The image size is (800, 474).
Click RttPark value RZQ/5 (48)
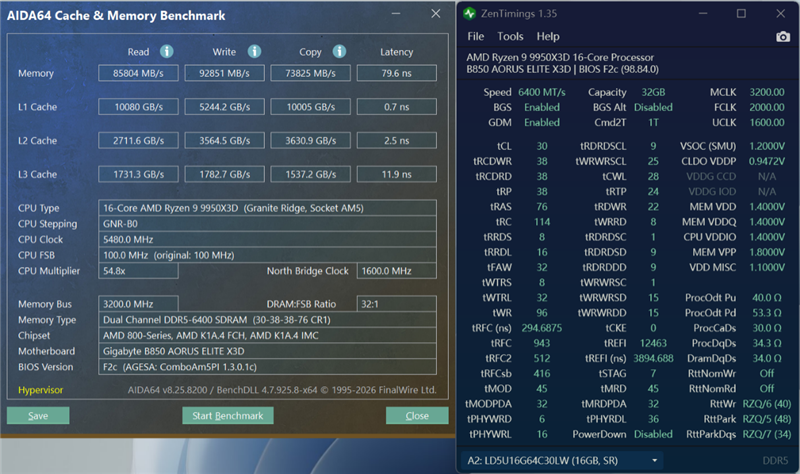(x=767, y=419)
